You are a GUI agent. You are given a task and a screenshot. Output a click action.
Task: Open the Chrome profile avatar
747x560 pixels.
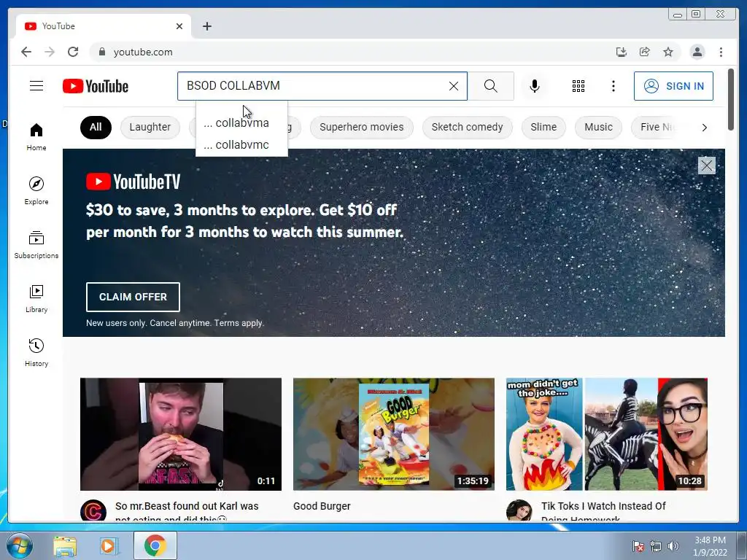pyautogui.click(x=697, y=52)
